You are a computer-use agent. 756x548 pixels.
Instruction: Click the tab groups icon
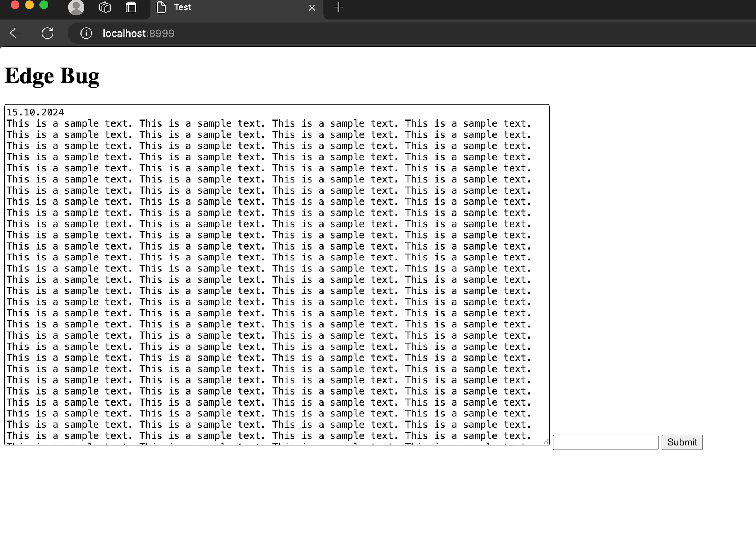[x=104, y=7]
